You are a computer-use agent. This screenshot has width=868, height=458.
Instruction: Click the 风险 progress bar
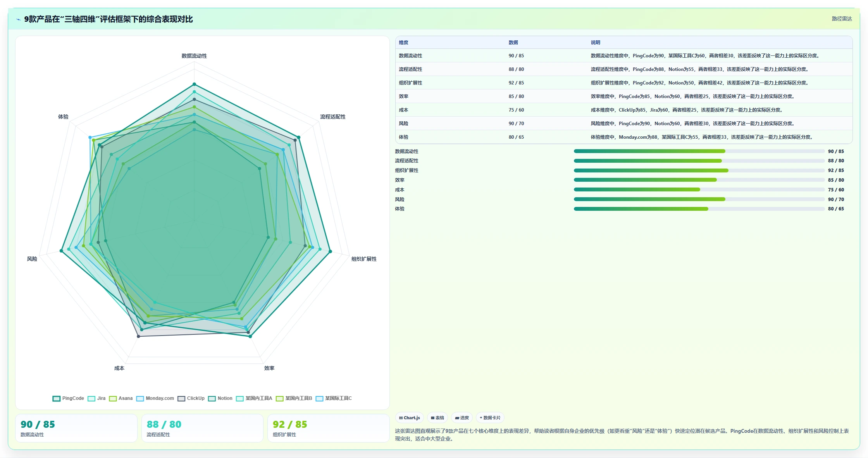[699, 199]
